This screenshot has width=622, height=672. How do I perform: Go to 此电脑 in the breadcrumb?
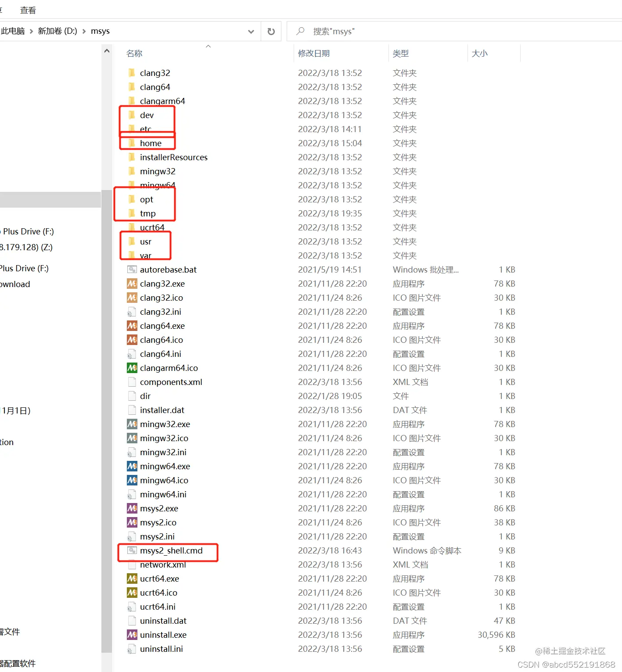pyautogui.click(x=13, y=31)
